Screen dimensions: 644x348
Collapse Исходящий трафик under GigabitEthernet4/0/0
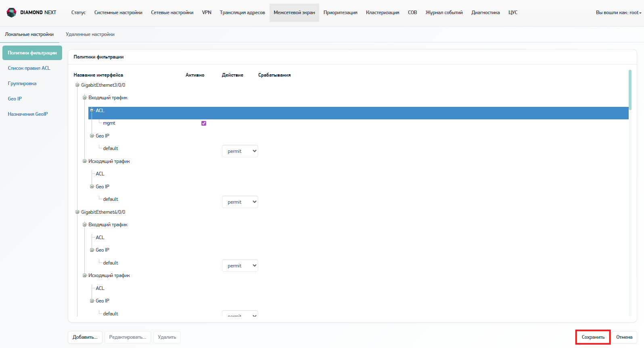[x=85, y=275]
